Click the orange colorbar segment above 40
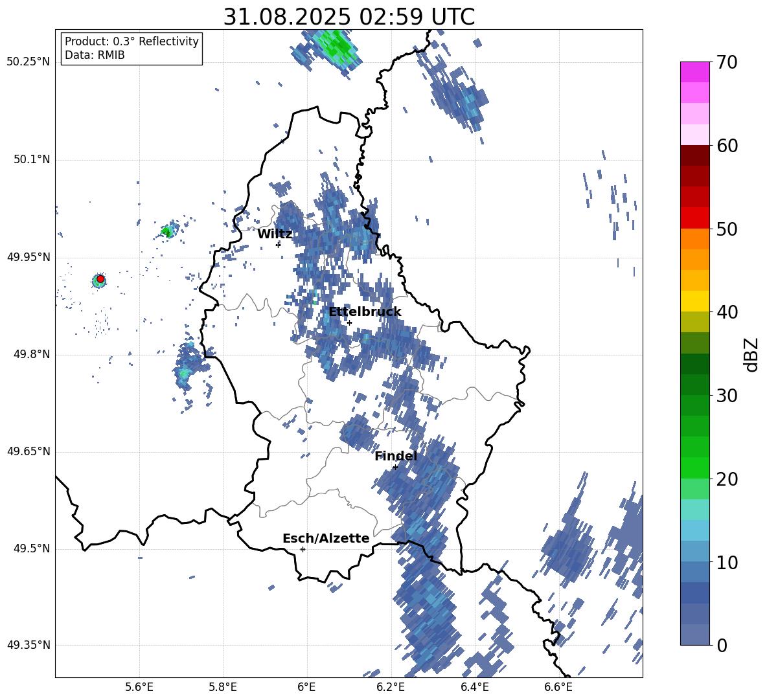This screenshot has width=767, height=700. [x=694, y=280]
